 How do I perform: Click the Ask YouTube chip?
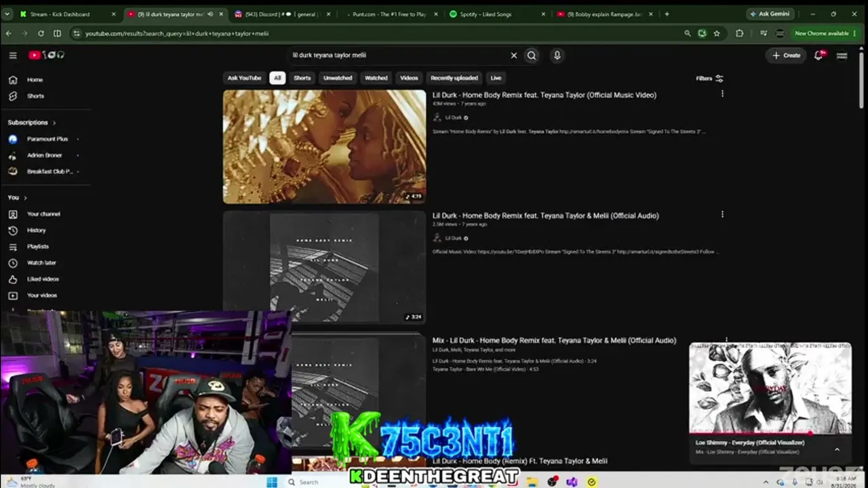pos(244,78)
